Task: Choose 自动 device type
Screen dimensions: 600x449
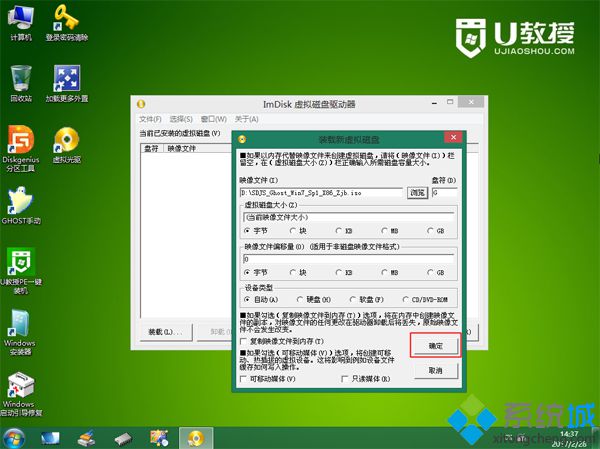Action: (261, 299)
